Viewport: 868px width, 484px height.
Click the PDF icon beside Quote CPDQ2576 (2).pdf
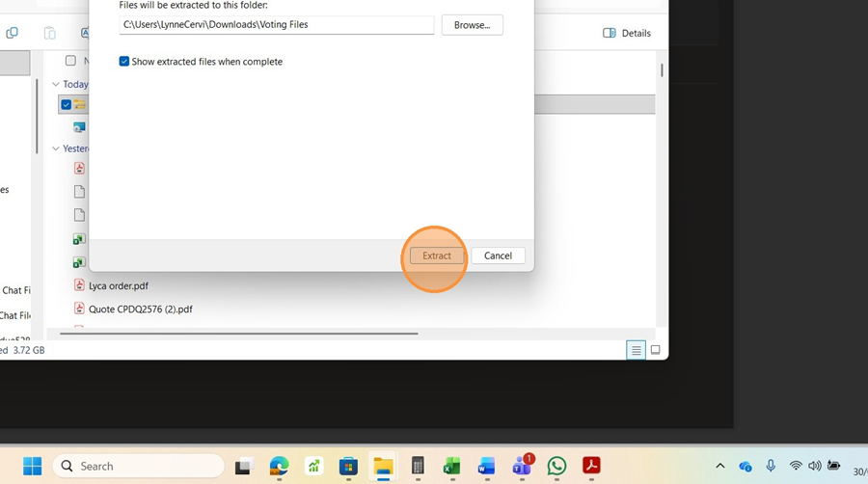click(79, 309)
